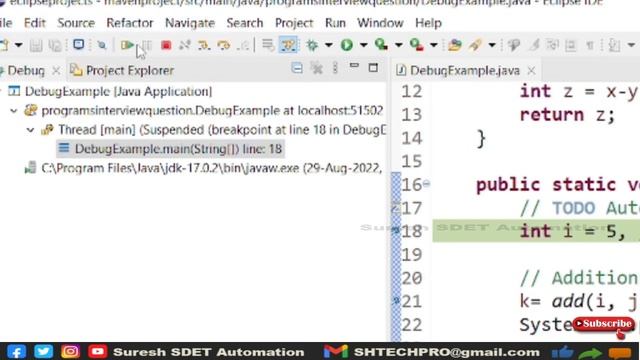Terminate the debug session with red stop icon
This screenshot has width=640, height=360.
[x=166, y=45]
